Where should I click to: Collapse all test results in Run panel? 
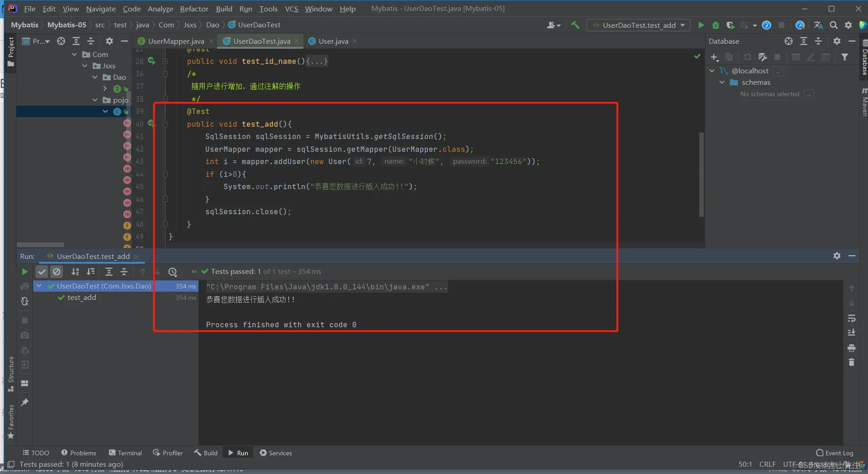point(124,272)
